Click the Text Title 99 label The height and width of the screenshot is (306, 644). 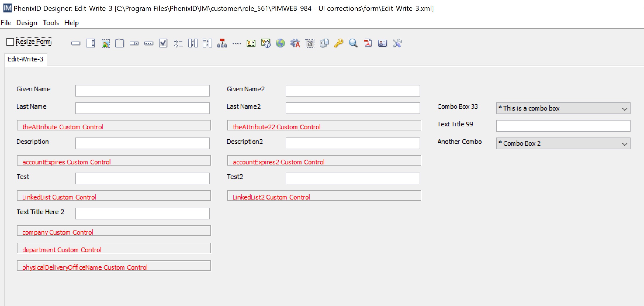click(x=455, y=124)
